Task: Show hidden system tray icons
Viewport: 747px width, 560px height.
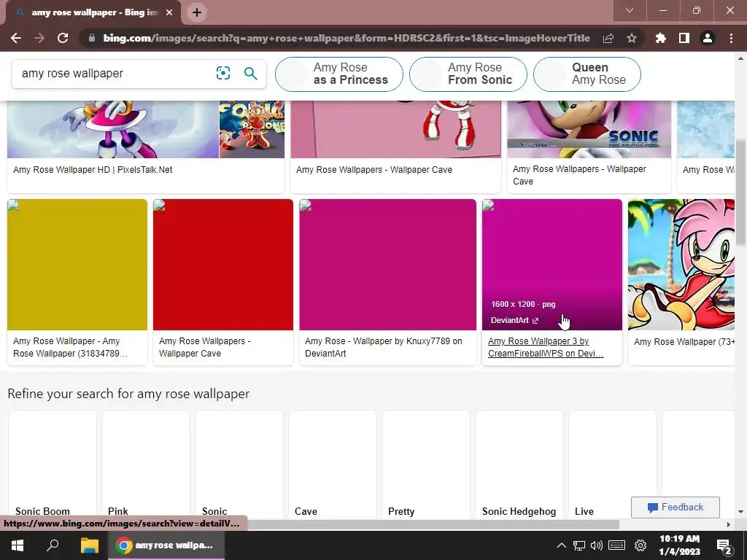Action: tap(561, 545)
